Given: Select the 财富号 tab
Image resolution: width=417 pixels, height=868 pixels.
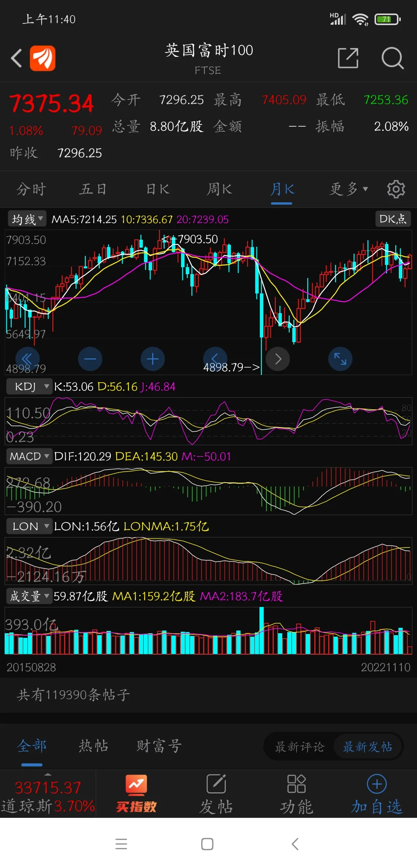Looking at the screenshot, I should pyautogui.click(x=159, y=746).
